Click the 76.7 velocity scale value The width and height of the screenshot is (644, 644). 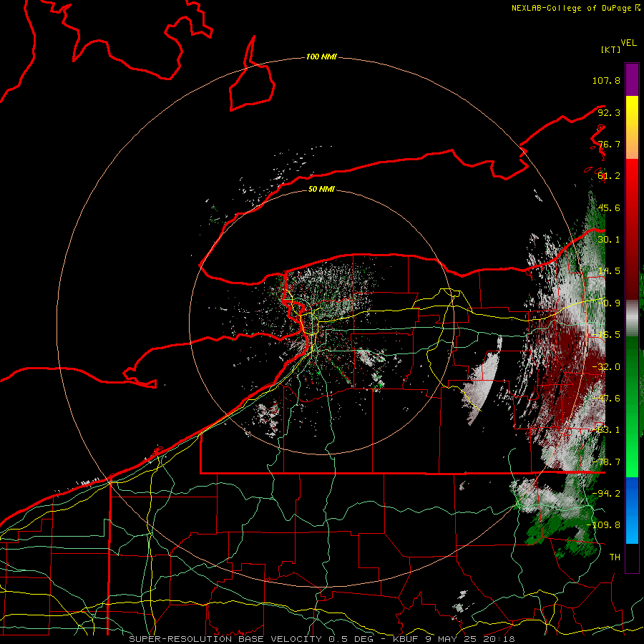click(609, 144)
